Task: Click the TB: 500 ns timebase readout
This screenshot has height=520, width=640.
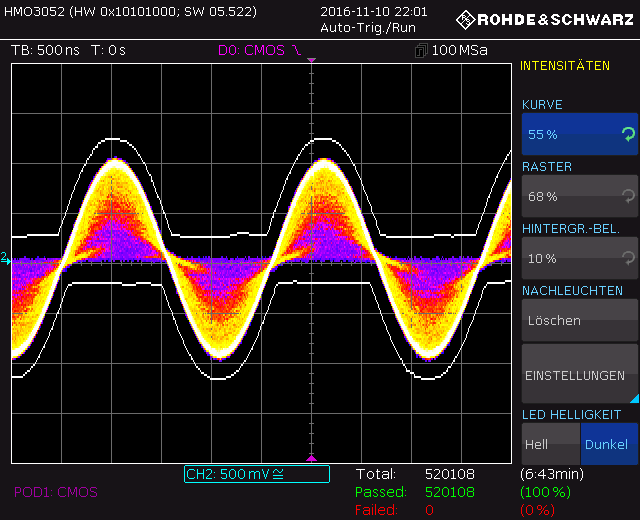Action: pos(45,50)
